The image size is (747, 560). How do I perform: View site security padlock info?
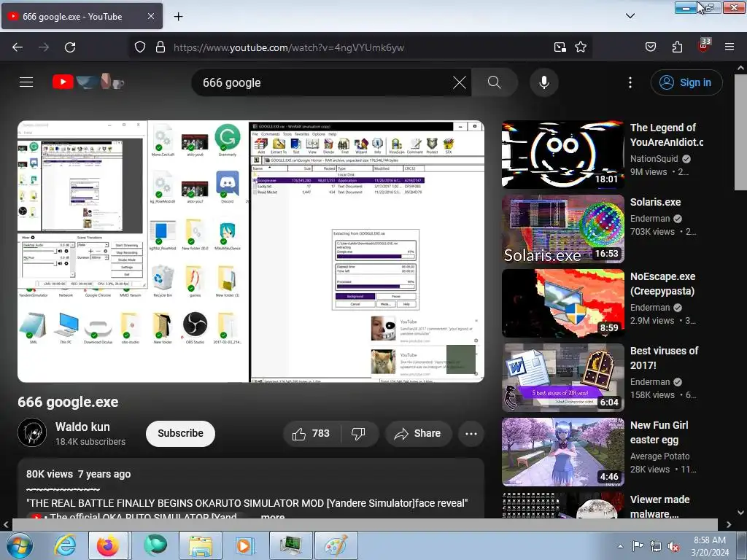(160, 47)
